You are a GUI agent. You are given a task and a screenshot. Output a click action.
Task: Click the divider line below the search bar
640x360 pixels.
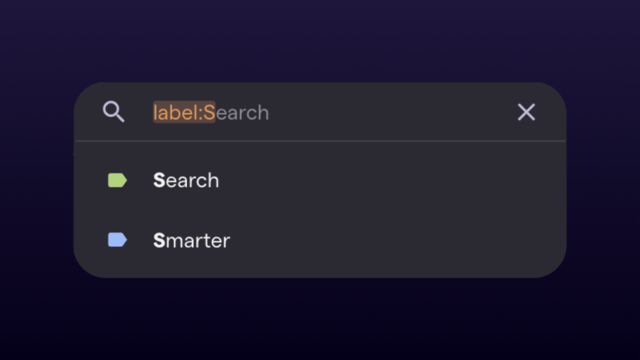coord(320,141)
